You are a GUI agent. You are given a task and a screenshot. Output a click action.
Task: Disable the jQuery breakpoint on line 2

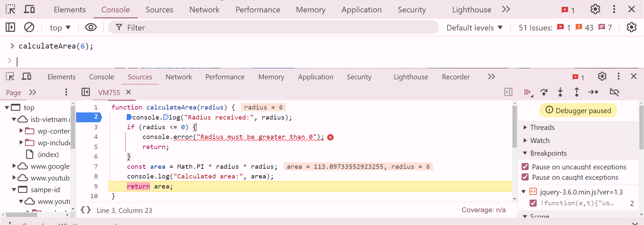[x=533, y=203]
